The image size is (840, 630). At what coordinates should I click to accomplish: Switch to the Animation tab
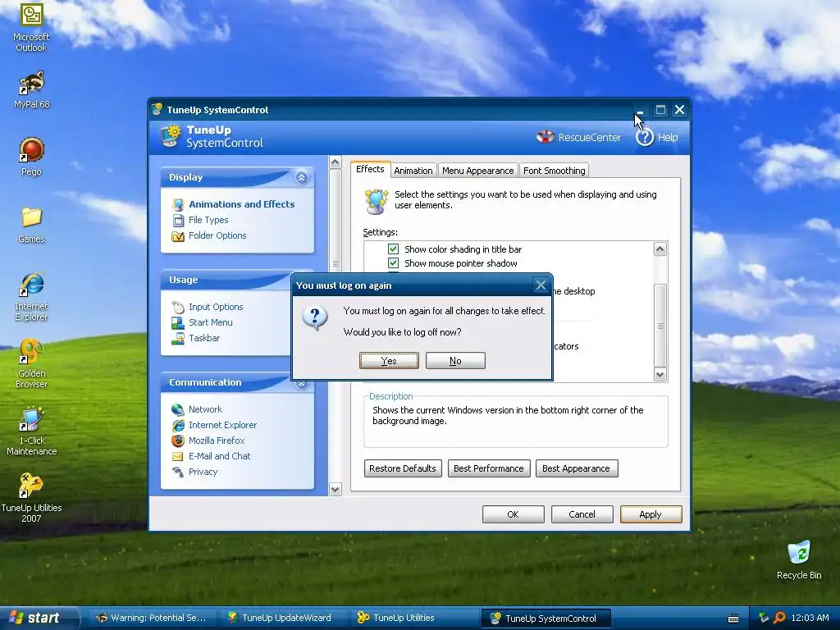coord(413,171)
